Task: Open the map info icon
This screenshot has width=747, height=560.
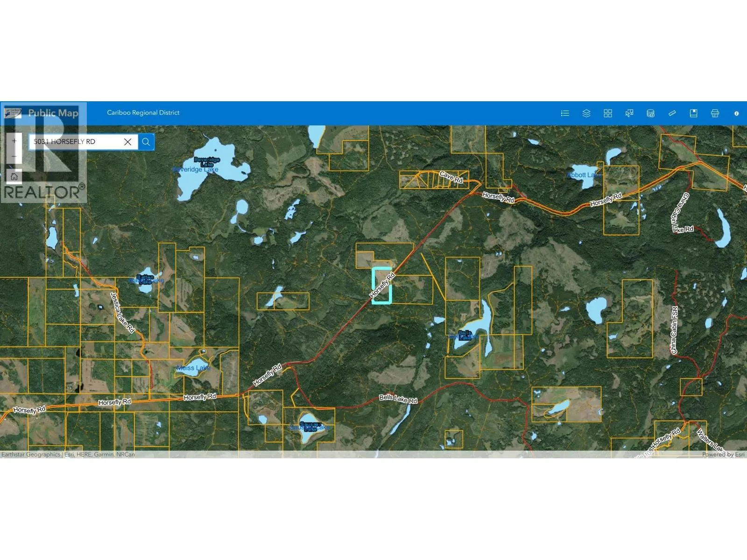Action: pos(736,113)
